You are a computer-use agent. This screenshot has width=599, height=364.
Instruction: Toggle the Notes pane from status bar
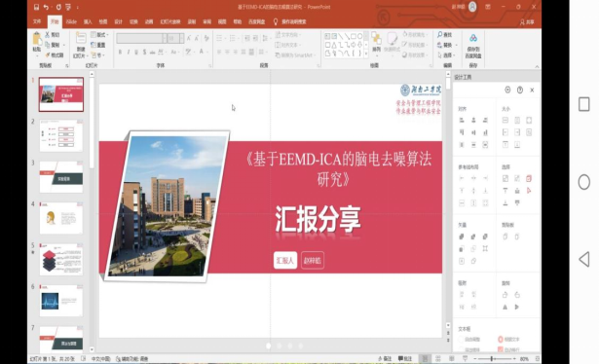(x=385, y=359)
